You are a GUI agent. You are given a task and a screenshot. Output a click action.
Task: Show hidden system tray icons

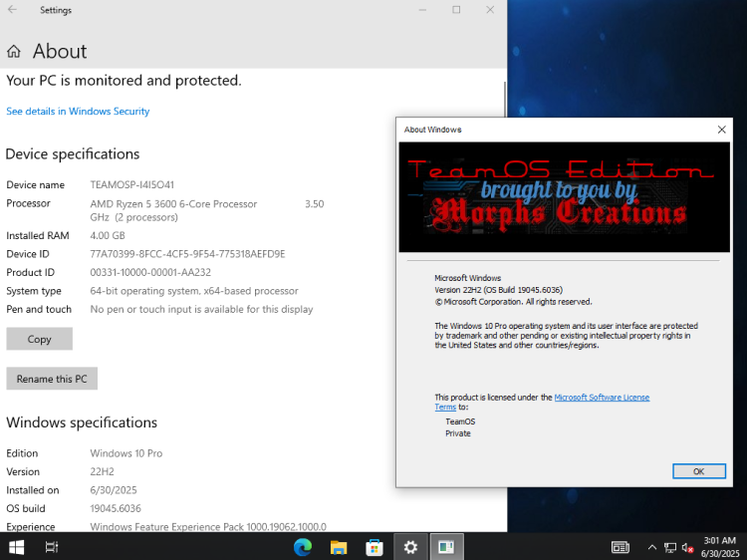652,547
